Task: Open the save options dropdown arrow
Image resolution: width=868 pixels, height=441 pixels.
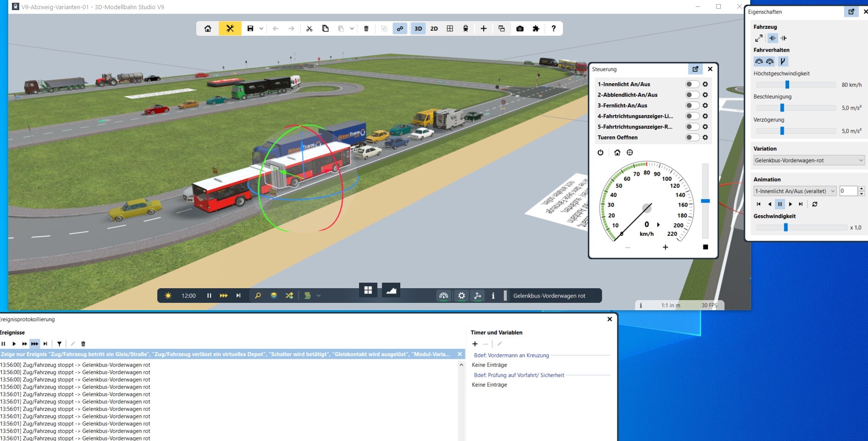Action: pos(261,28)
